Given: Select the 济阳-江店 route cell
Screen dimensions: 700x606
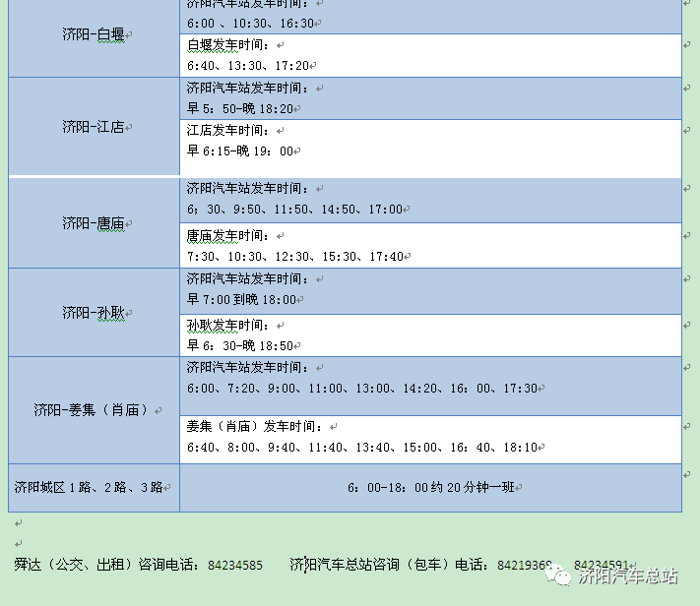Looking at the screenshot, I should pyautogui.click(x=95, y=127).
